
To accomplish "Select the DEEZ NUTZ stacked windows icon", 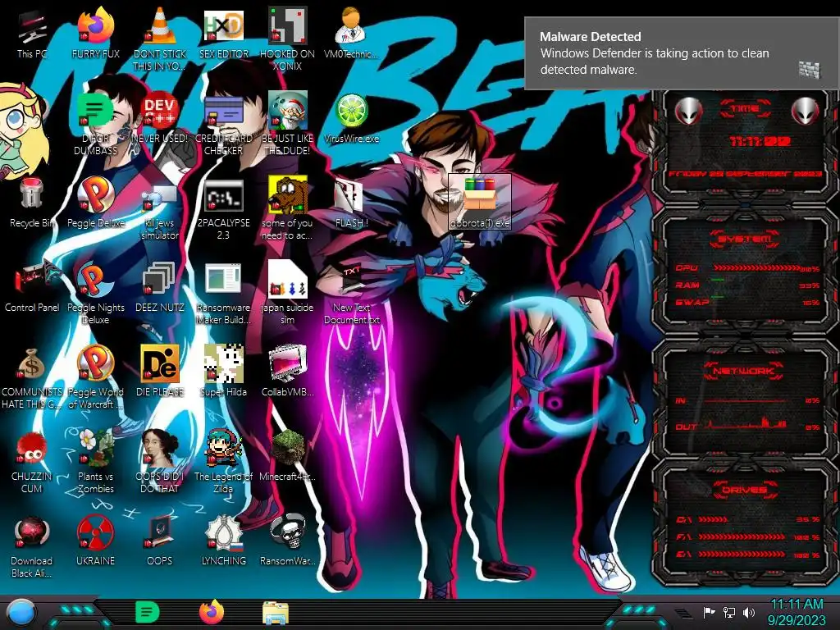I will pos(160,288).
